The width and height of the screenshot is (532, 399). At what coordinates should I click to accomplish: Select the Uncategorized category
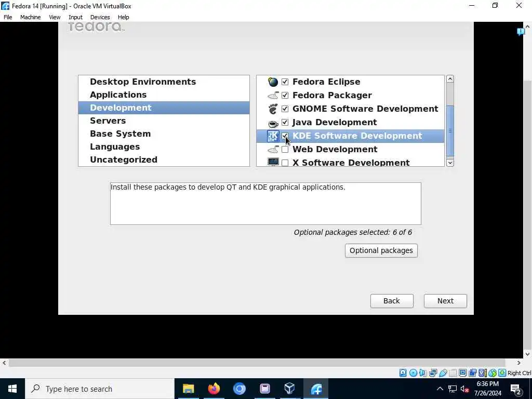[x=164, y=159]
